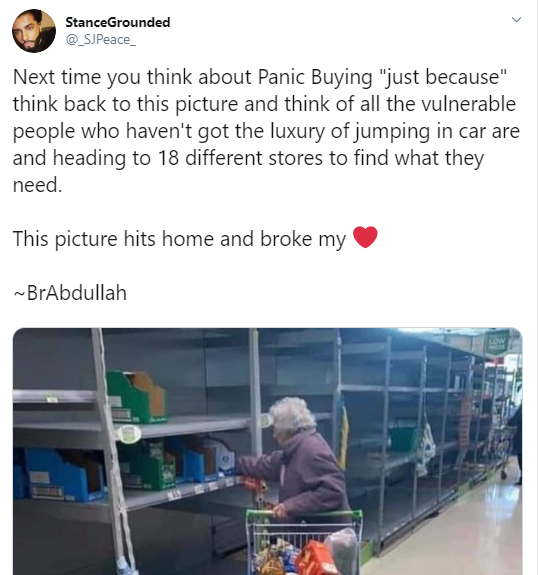Click the round shelf price label near woman's head

[x=267, y=421]
